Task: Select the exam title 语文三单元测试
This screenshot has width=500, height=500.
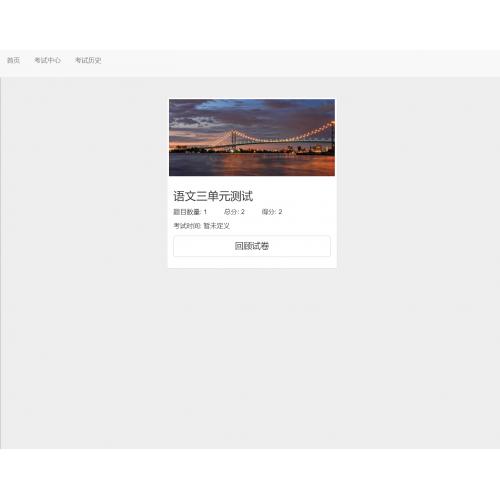Action: [x=213, y=196]
